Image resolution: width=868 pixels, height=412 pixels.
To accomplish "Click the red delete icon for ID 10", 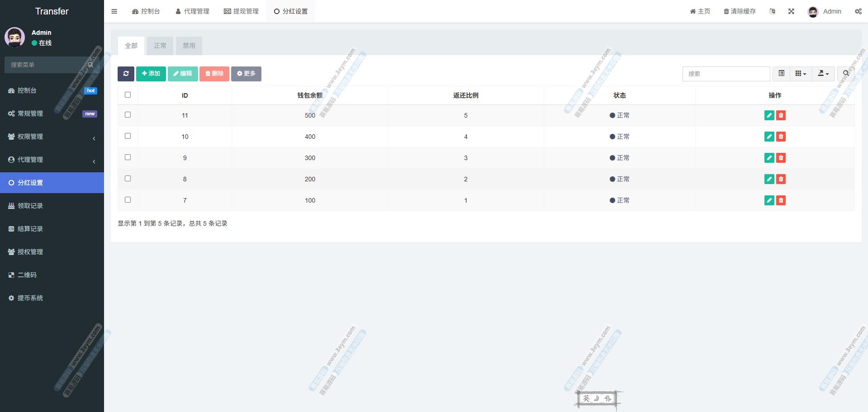I will coord(781,137).
